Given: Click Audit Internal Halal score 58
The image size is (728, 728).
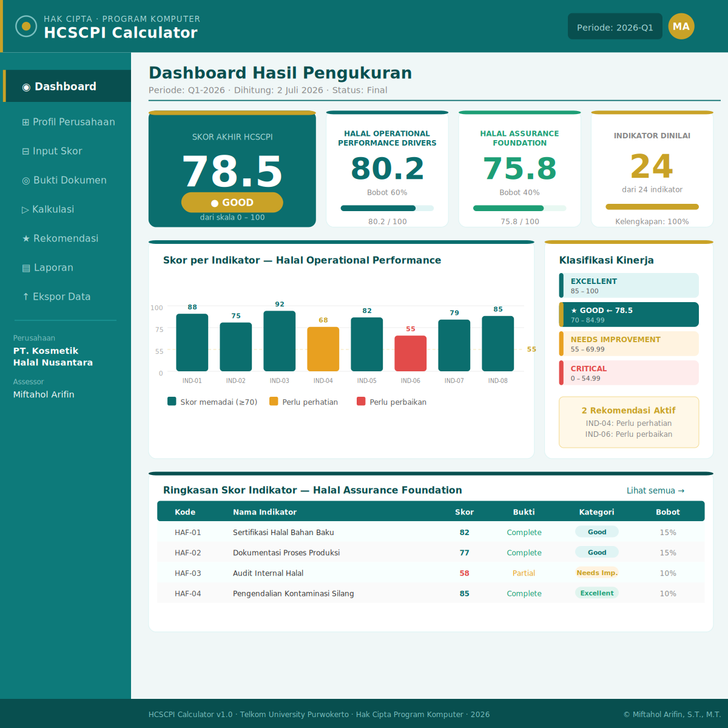Looking at the screenshot, I should click(464, 573).
